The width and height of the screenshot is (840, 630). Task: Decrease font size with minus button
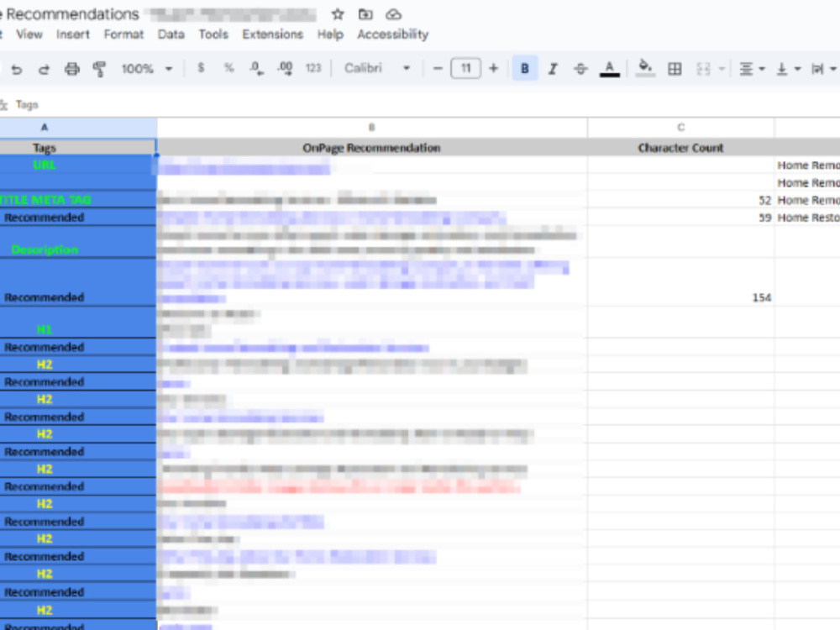(438, 69)
